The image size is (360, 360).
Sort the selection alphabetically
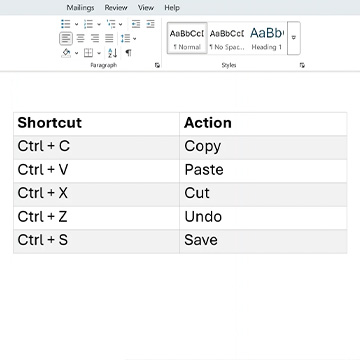tap(113, 53)
